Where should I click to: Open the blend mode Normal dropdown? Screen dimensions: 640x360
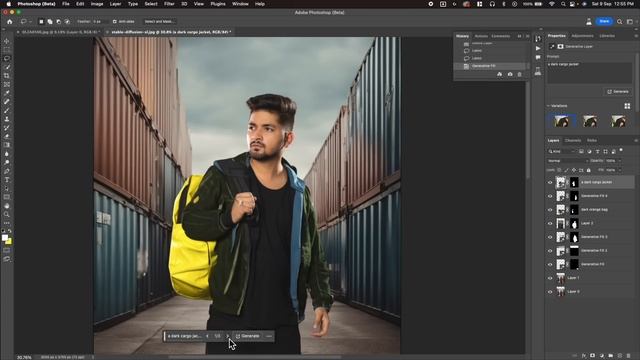[x=568, y=161]
